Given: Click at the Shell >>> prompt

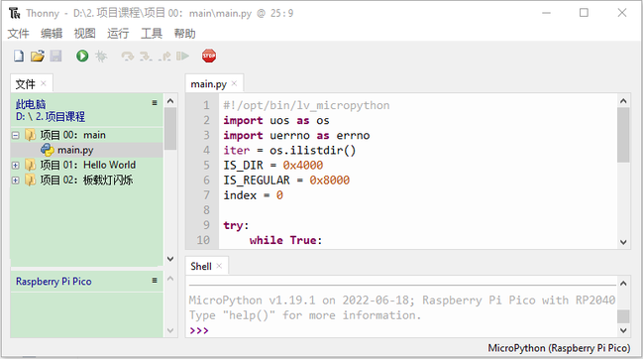Looking at the screenshot, I should pyautogui.click(x=199, y=330).
